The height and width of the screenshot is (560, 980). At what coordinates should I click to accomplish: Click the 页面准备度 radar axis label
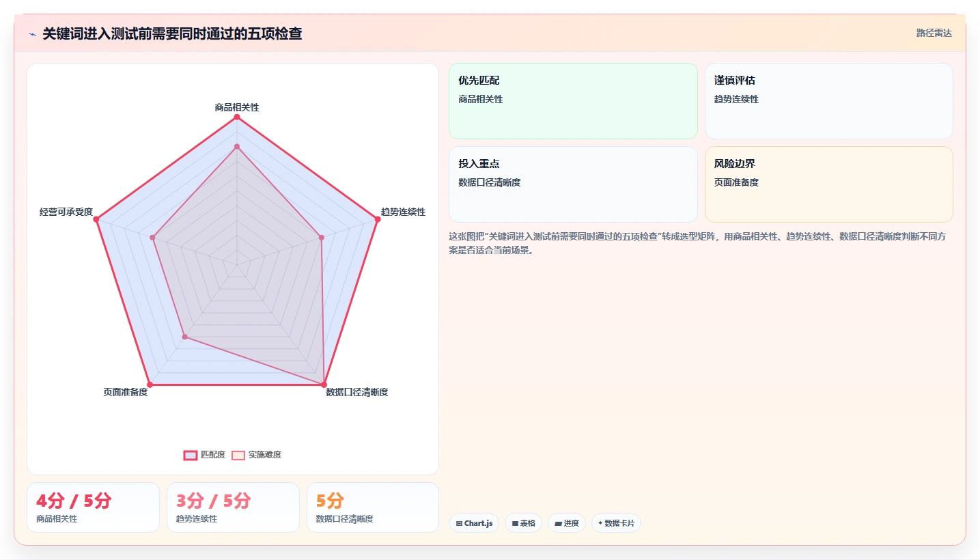126,392
